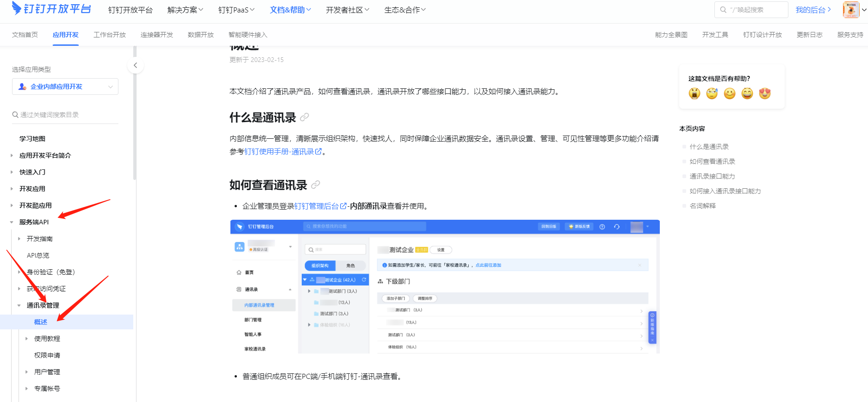Open the 服务支持 link
The image size is (868, 402).
(850, 35)
